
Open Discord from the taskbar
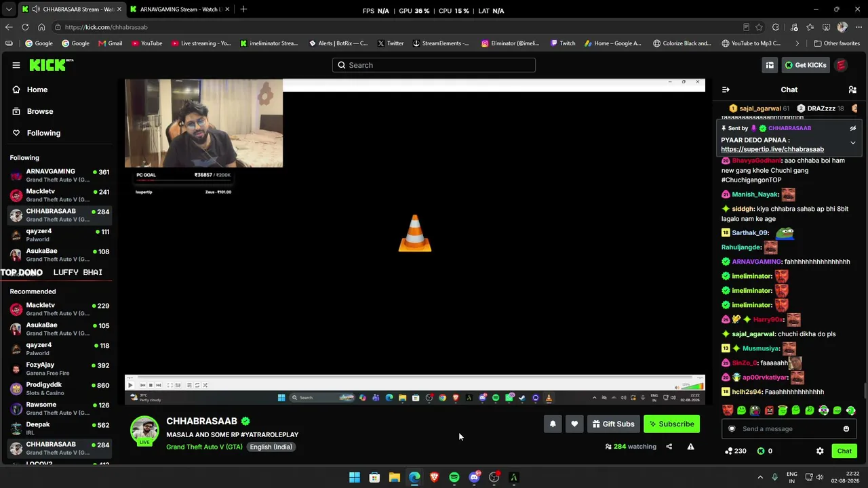point(474,477)
